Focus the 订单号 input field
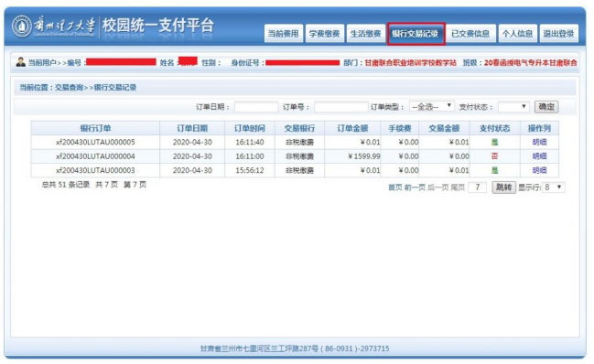 click(341, 107)
